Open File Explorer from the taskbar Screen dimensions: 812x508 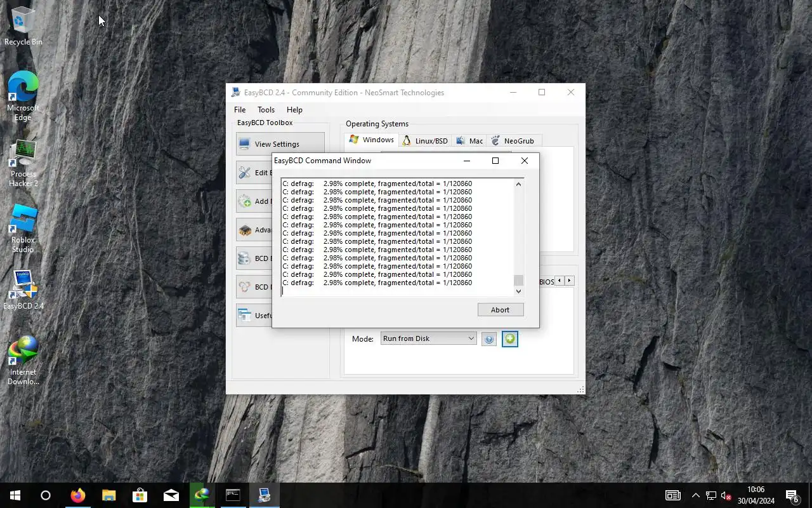click(x=108, y=495)
